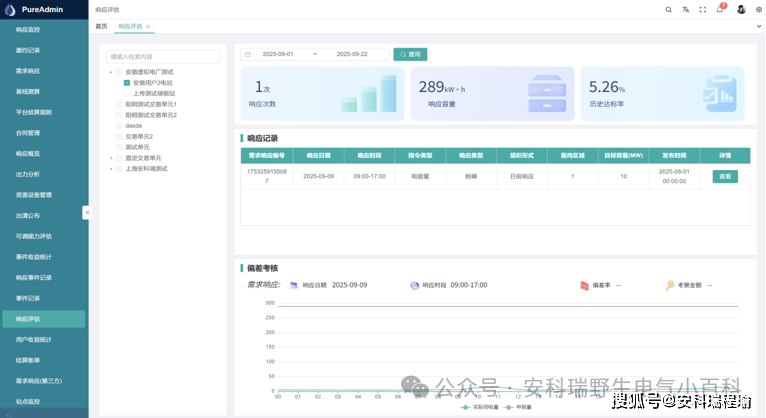Check the 安徽虚拟电厂测试 checkbox
Viewport: 766px width, 418px height.
click(119, 72)
